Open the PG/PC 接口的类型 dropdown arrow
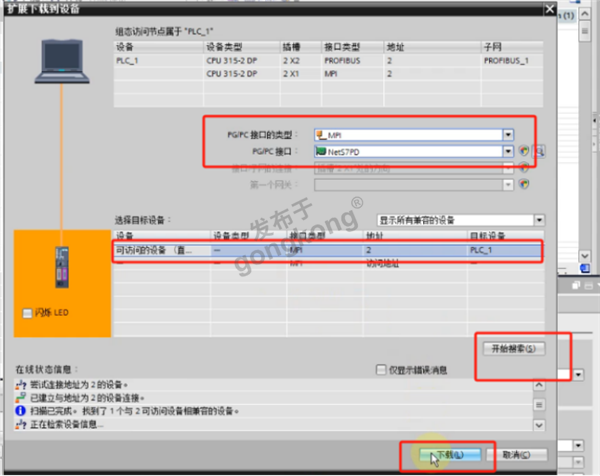This screenshot has height=476, width=600. pos(508,135)
